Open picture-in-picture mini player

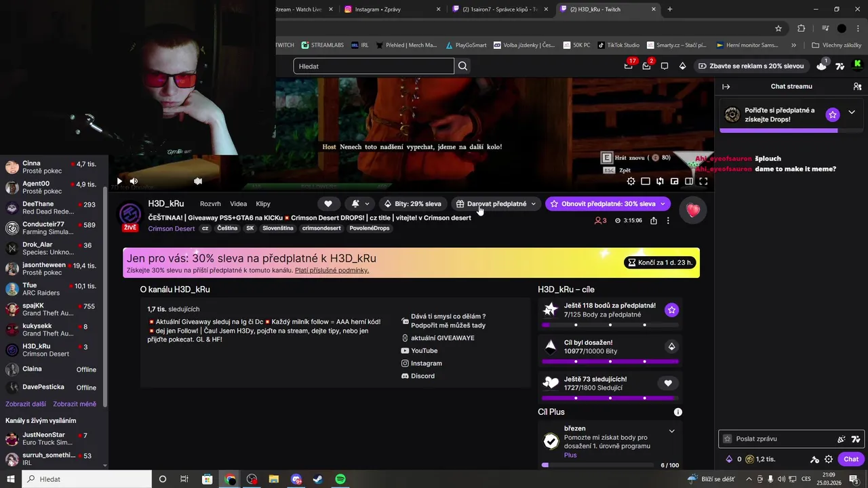click(x=675, y=181)
